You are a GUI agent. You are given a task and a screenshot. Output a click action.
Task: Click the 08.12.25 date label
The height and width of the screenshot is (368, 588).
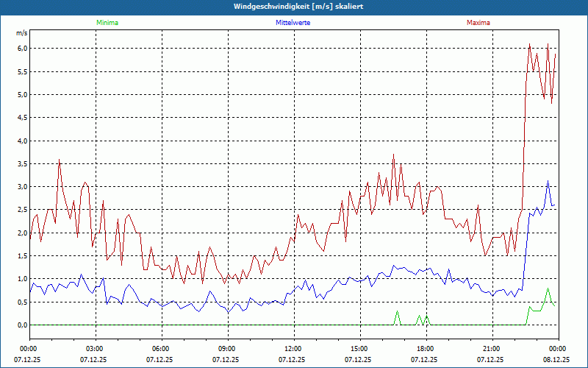557,360
